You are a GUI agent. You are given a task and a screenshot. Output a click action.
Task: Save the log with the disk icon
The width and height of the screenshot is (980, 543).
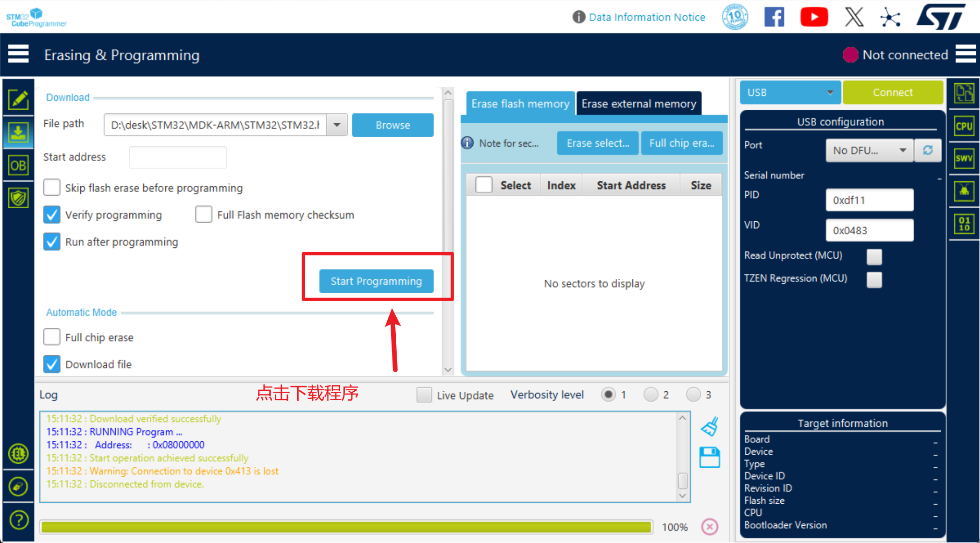(710, 457)
